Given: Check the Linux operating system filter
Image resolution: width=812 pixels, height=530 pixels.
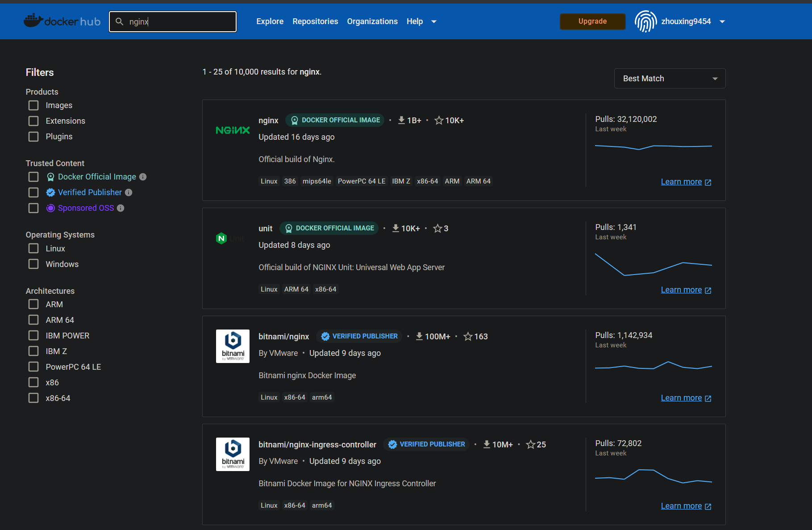Looking at the screenshot, I should [33, 248].
